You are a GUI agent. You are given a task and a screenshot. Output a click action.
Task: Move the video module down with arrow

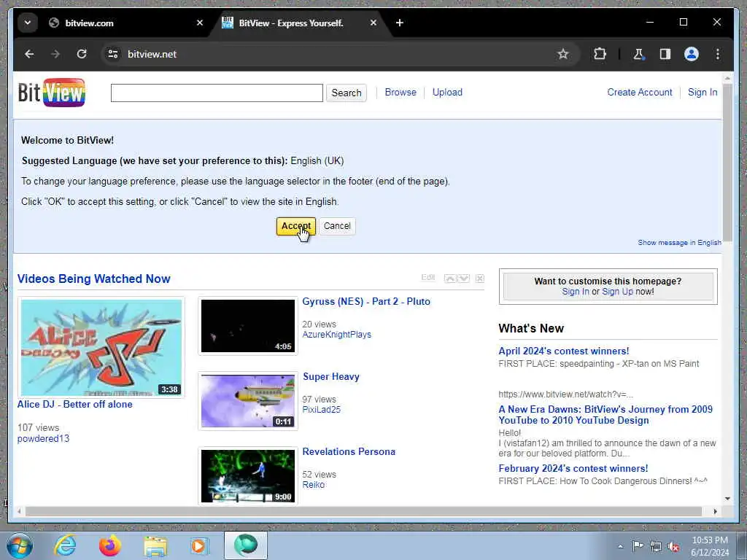click(463, 278)
